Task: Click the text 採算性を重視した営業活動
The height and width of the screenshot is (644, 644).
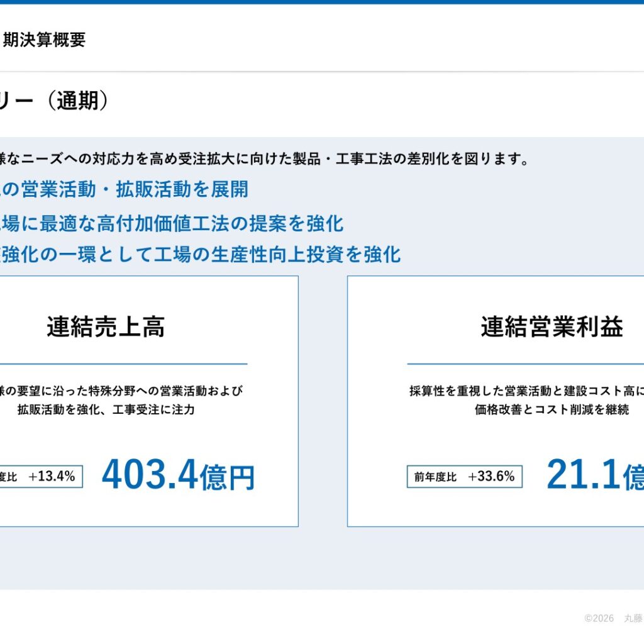Action: coord(480,391)
